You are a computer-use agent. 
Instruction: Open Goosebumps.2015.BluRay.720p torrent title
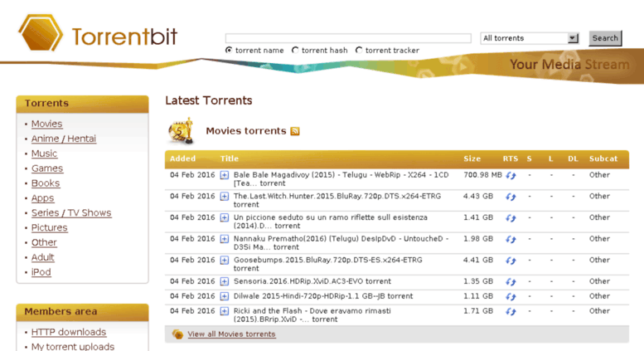[327, 265]
